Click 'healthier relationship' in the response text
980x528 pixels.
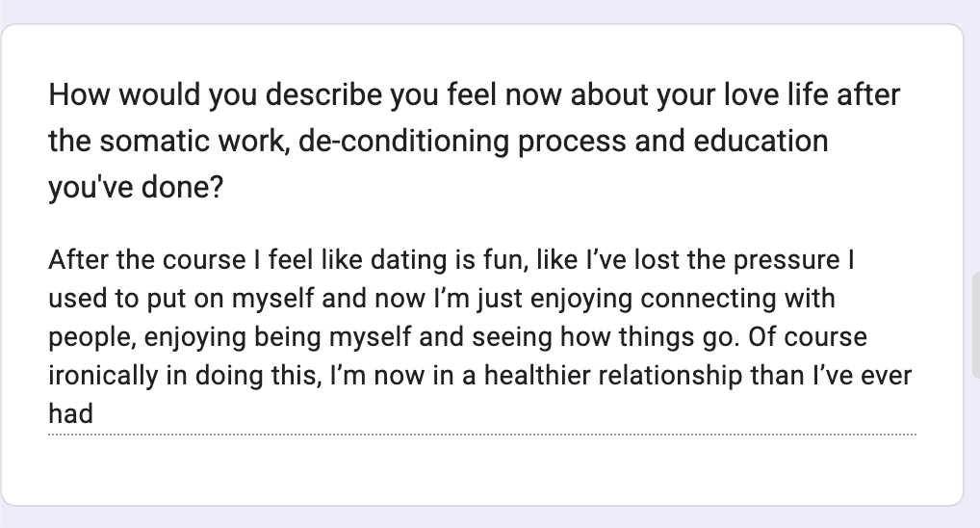(626, 376)
